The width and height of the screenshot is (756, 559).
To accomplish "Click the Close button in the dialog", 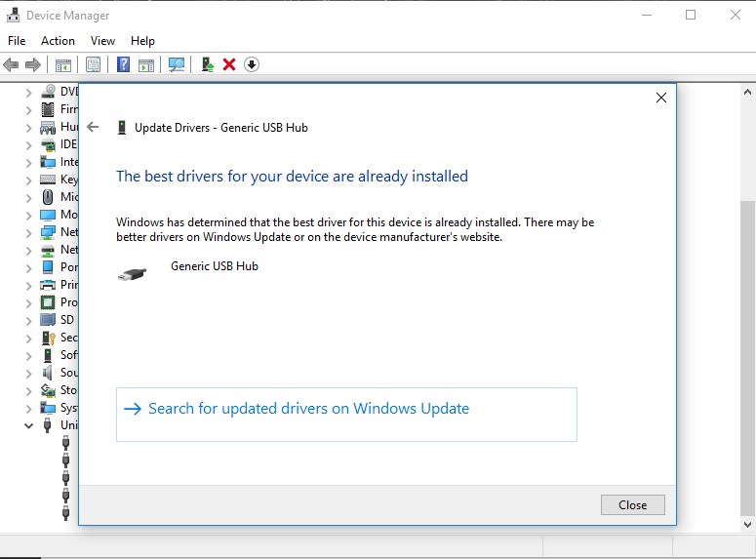I will tap(632, 505).
